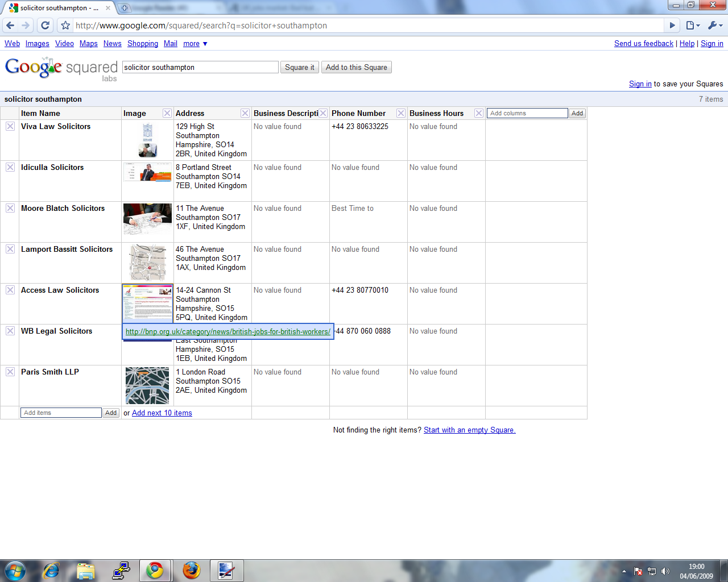Remove the Address column with its X icon

coord(245,113)
